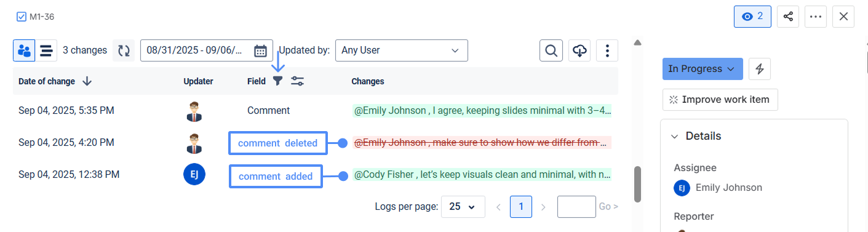Click the 3 changes count text

click(85, 50)
